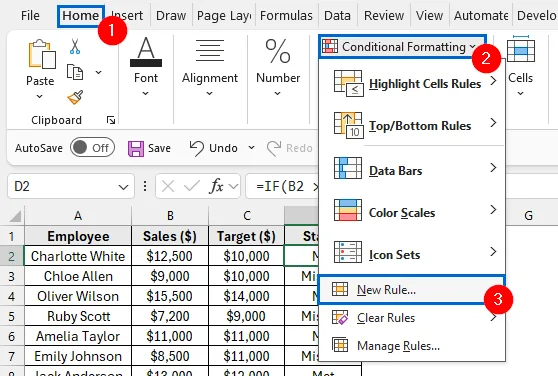558x376 pixels.
Task: Click the Charlotte White cell
Action: [x=78, y=256]
